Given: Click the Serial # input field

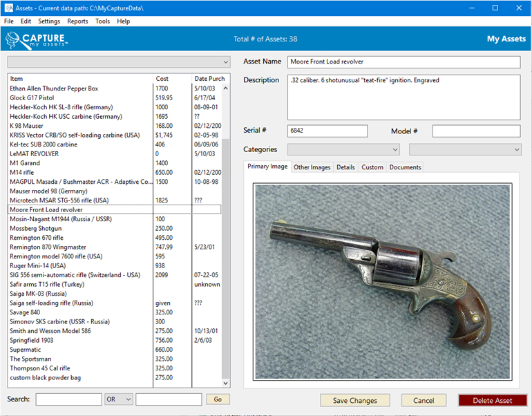Looking at the screenshot, I should [328, 131].
